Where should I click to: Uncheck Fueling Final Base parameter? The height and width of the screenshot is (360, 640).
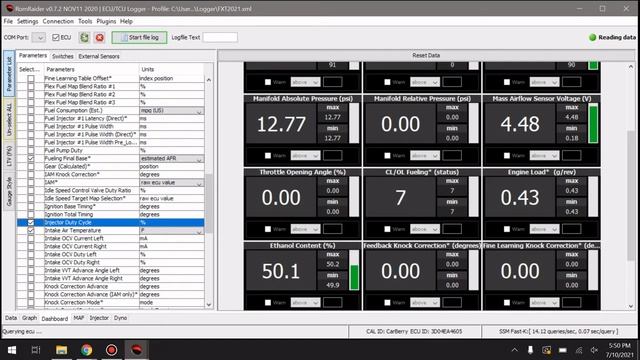coord(31,158)
